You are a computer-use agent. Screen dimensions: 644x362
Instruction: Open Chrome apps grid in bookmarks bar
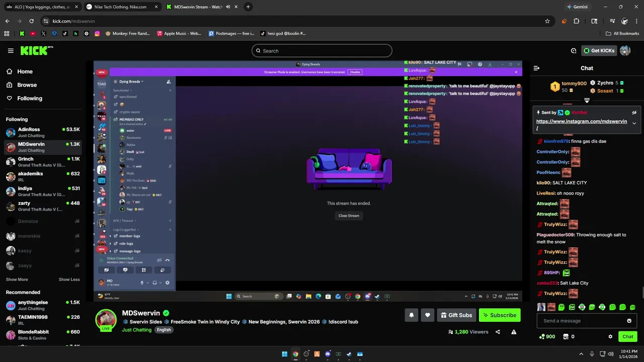coord(7,34)
